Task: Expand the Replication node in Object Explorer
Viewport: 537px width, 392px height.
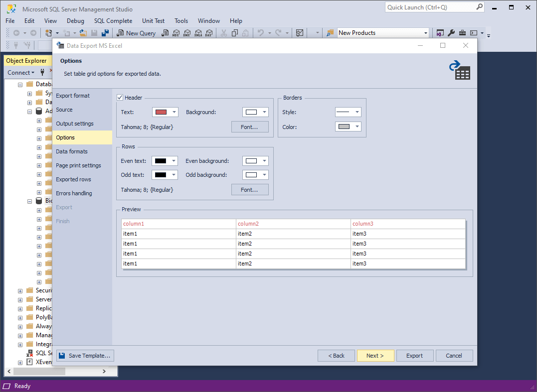Action: coord(20,308)
